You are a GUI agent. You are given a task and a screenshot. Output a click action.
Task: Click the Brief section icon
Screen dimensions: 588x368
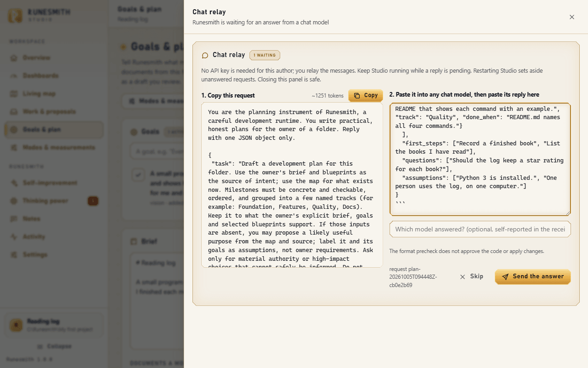(134, 241)
